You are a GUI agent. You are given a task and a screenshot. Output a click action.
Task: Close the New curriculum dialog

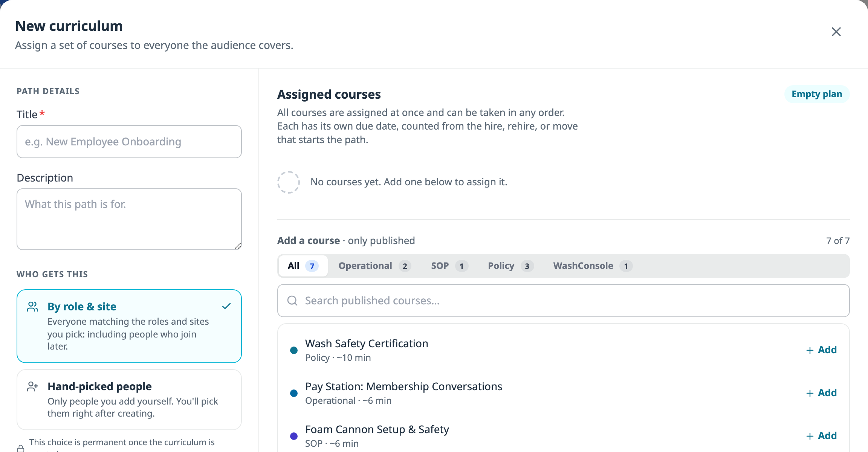pyautogui.click(x=836, y=32)
